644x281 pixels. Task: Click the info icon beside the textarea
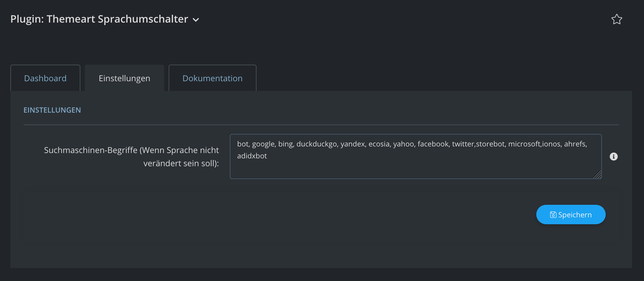pyautogui.click(x=614, y=156)
